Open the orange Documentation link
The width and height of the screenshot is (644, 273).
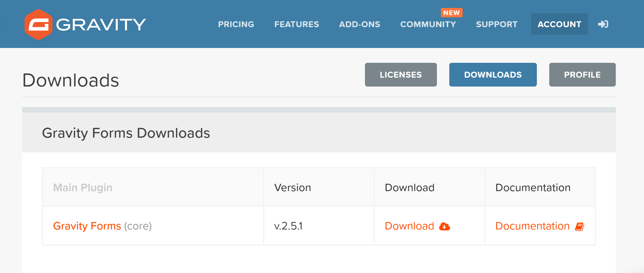[532, 226]
